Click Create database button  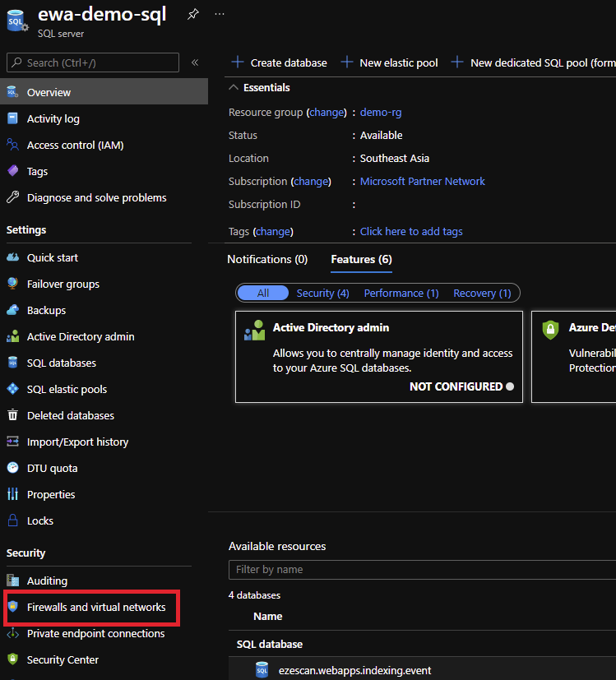(x=279, y=62)
